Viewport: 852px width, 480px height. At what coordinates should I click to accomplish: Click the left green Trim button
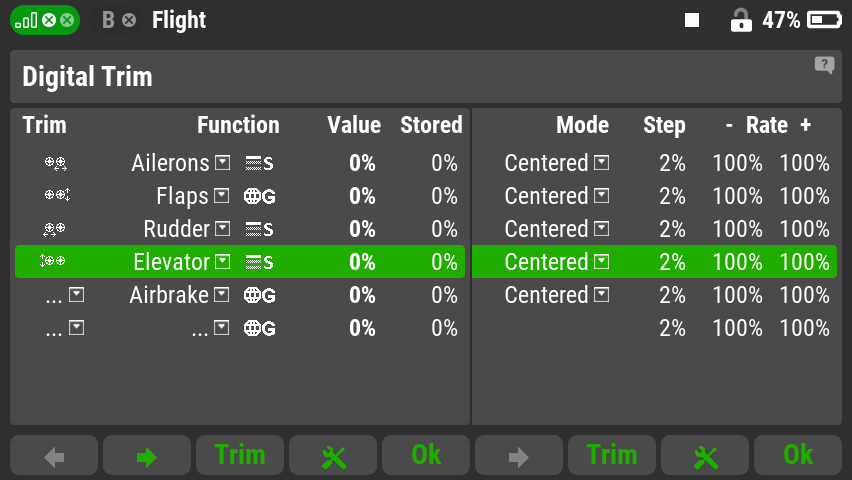pos(240,456)
